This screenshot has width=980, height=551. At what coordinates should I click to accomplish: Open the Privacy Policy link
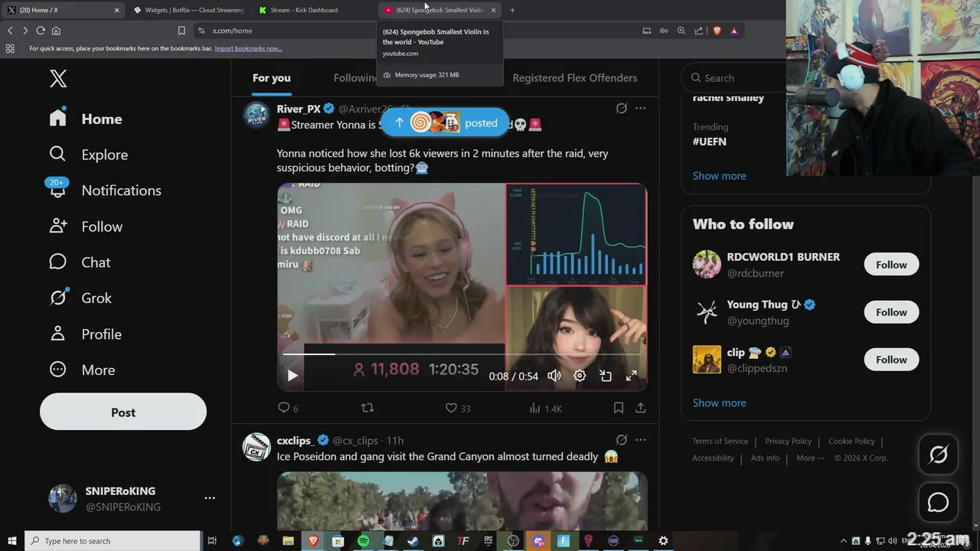[788, 442]
